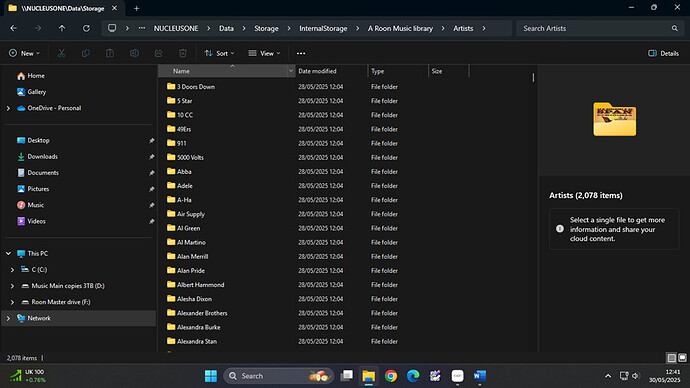Click the taskbar Search box
Image resolution: width=690 pixels, height=388 pixels.
point(279,376)
